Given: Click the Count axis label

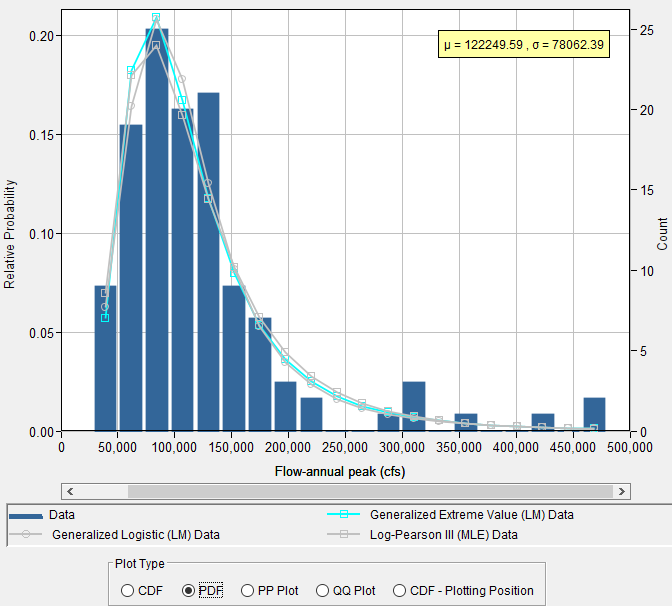Looking at the screenshot, I should pos(662,234).
